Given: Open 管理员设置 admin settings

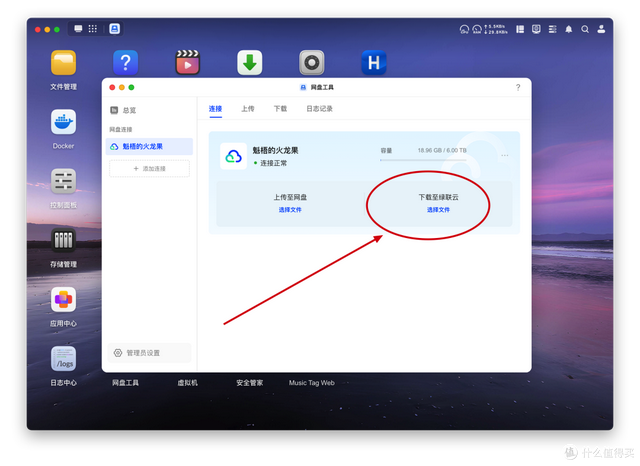Looking at the screenshot, I should [149, 353].
